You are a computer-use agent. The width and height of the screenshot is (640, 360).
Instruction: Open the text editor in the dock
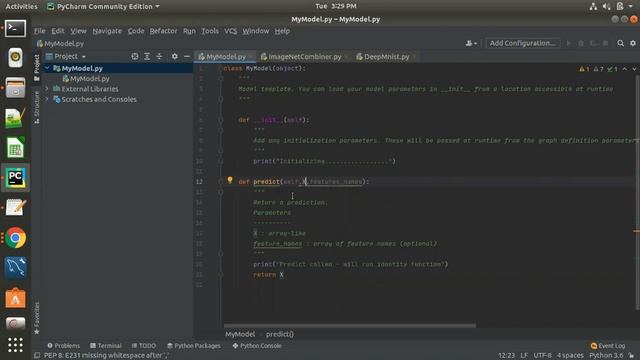click(x=15, y=207)
